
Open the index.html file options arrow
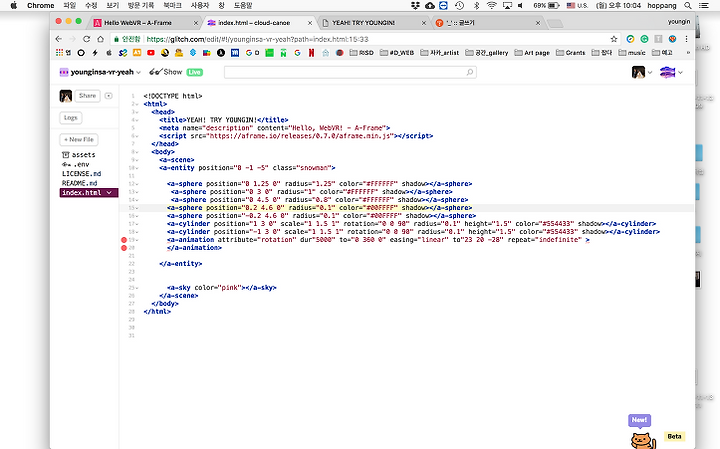pos(109,193)
